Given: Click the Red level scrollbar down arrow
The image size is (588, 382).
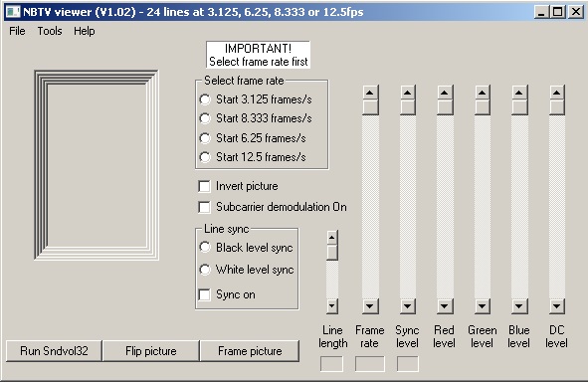Looking at the screenshot, I should pos(445,306).
